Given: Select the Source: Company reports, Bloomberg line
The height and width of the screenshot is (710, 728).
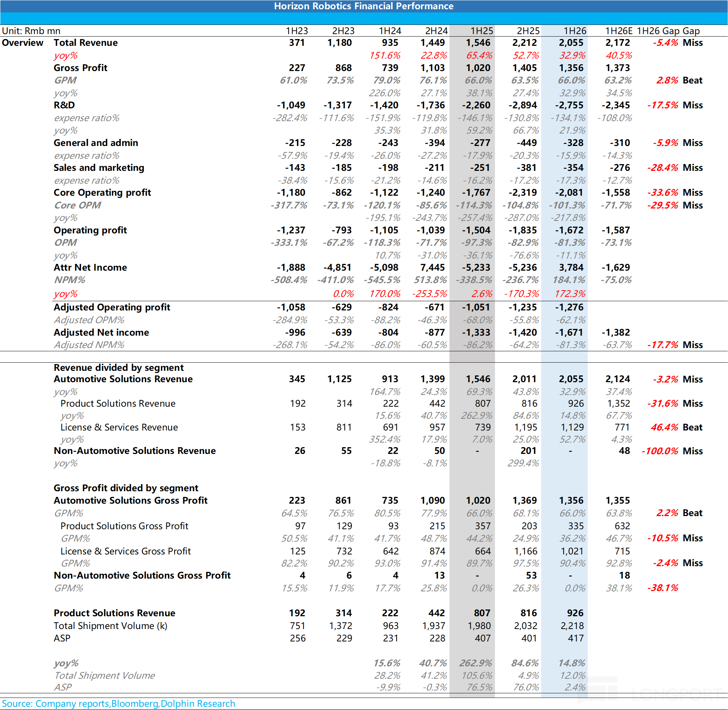Looking at the screenshot, I should tap(119, 703).
